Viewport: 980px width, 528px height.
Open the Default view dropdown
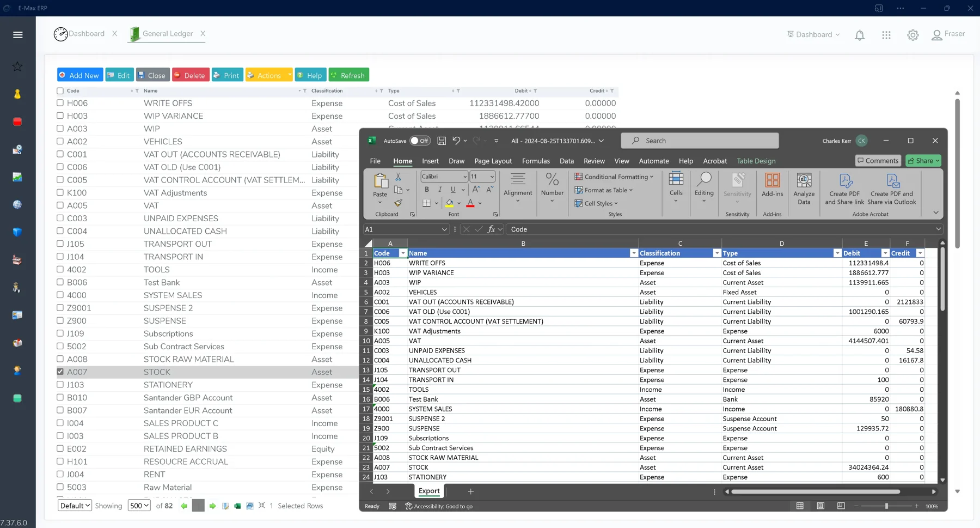pyautogui.click(x=75, y=506)
